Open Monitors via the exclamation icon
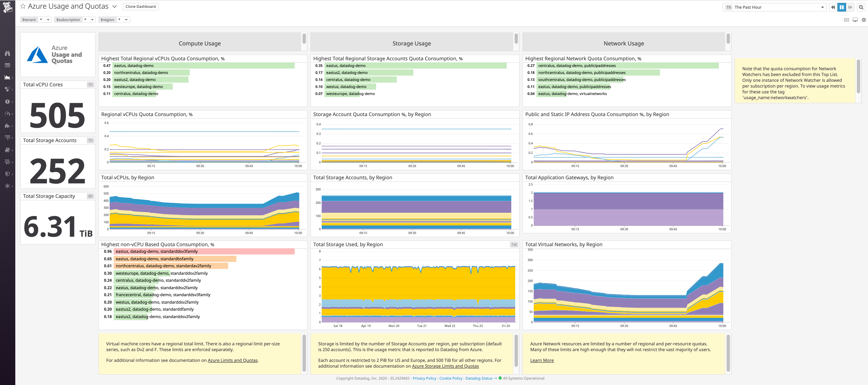868x385 pixels. pos(7,101)
